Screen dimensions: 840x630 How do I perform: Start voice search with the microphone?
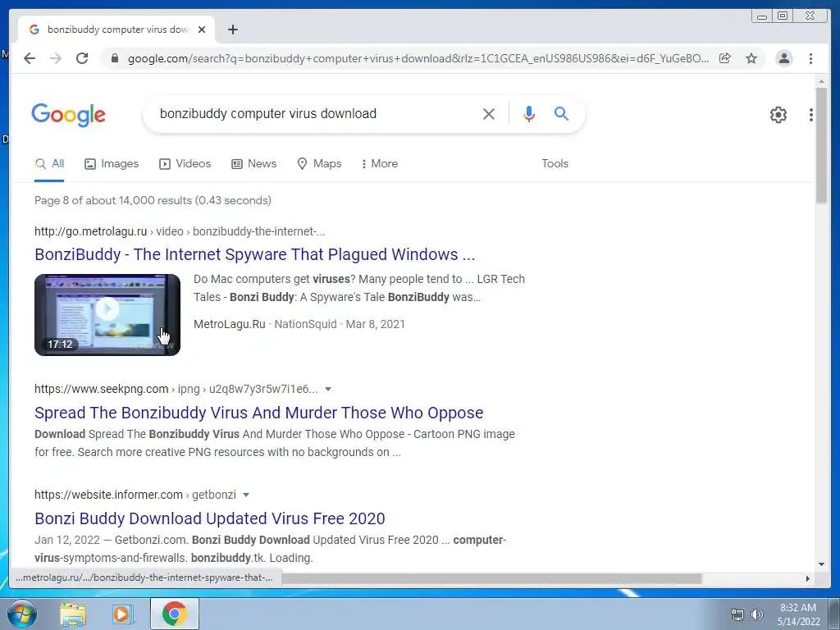pyautogui.click(x=529, y=113)
